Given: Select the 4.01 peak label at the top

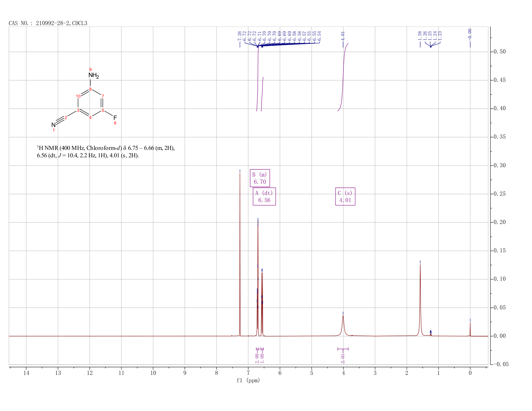Looking at the screenshot, I should tap(343, 36).
